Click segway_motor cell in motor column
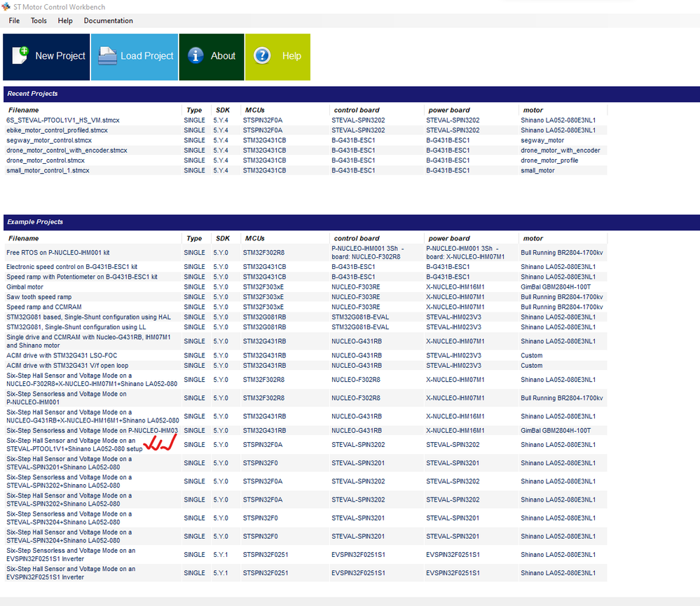 click(x=542, y=141)
